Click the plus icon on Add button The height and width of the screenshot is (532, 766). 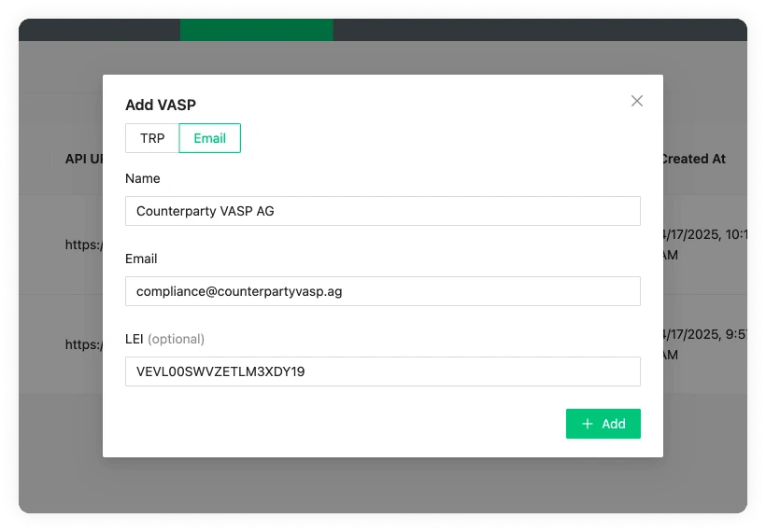point(588,424)
